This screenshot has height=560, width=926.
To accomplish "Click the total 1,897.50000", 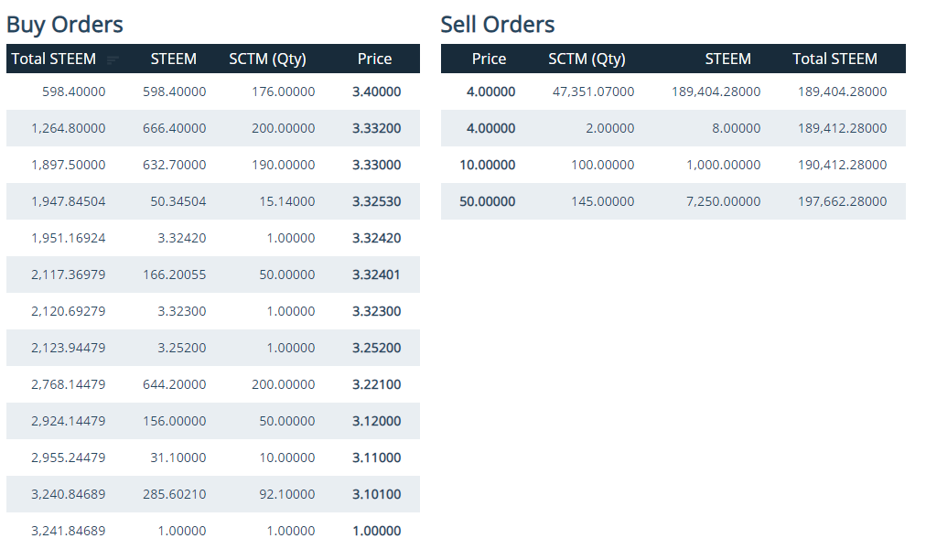I will (x=69, y=165).
